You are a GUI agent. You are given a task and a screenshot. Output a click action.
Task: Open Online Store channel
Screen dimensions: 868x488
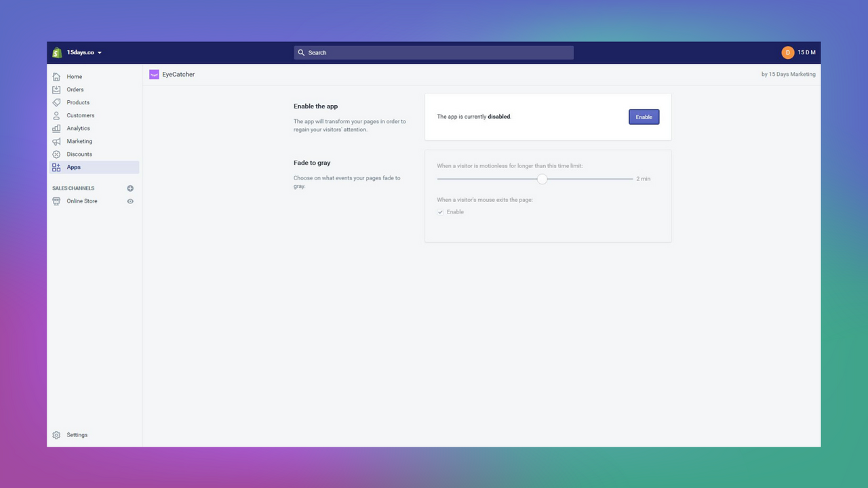tap(82, 201)
